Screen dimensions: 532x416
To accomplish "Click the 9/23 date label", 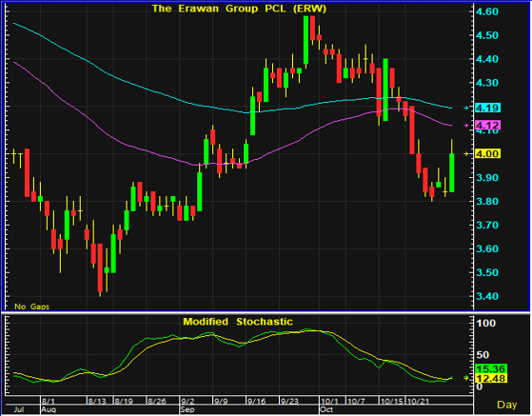I will (x=289, y=402).
